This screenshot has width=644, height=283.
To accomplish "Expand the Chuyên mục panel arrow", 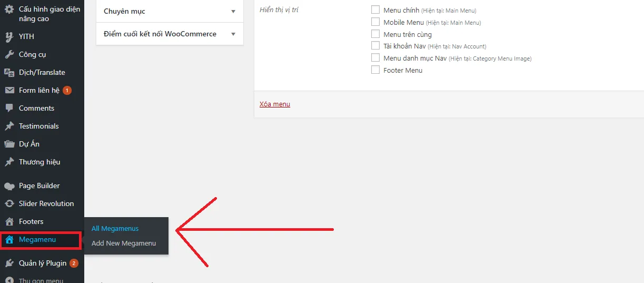I will tap(233, 11).
